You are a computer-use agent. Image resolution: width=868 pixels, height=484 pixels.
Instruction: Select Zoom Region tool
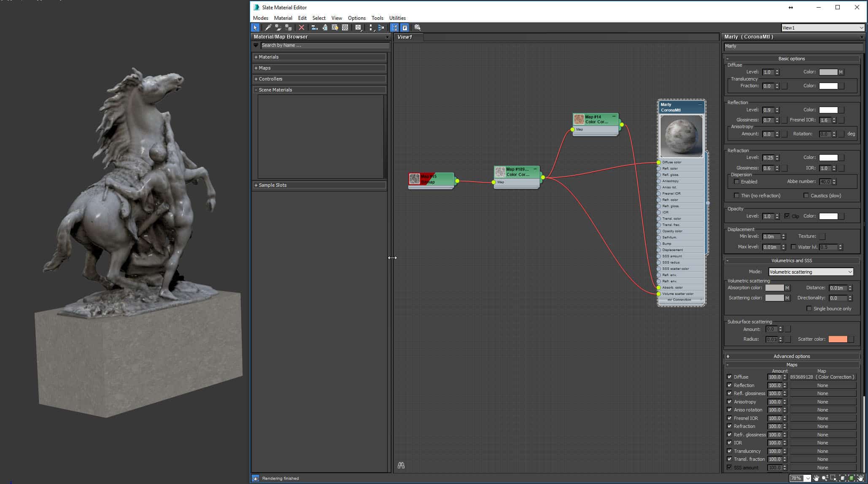833,478
